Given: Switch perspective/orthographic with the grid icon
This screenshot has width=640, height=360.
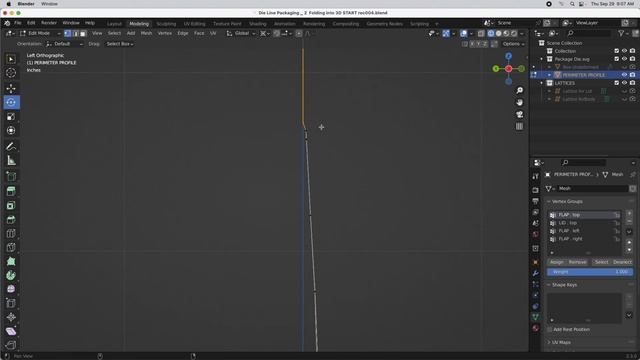Looking at the screenshot, I should point(519,127).
